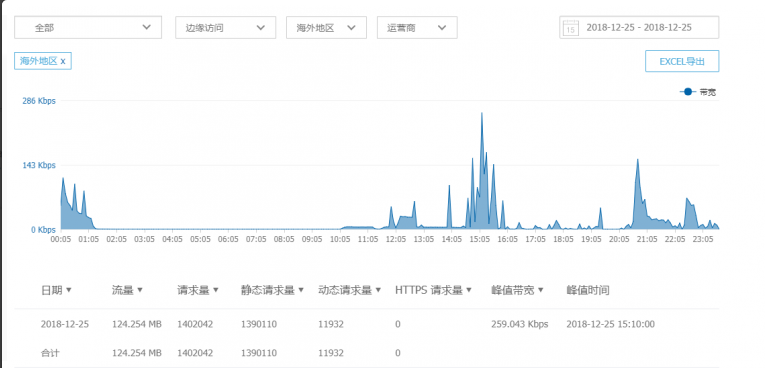The width and height of the screenshot is (765, 368).
Task: Click the 21:05 time axis label
Action: click(x=647, y=240)
